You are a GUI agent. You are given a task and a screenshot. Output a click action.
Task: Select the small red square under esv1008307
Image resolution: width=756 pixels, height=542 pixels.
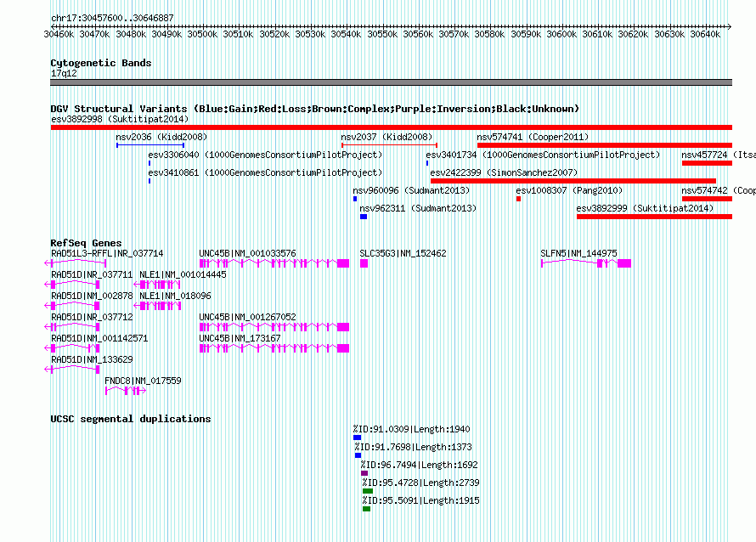518,199
